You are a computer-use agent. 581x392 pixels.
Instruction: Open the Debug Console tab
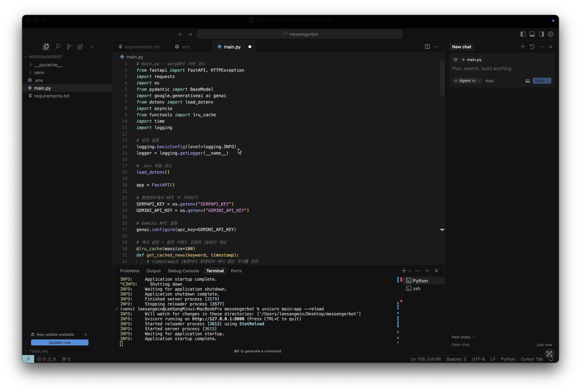[183, 271]
